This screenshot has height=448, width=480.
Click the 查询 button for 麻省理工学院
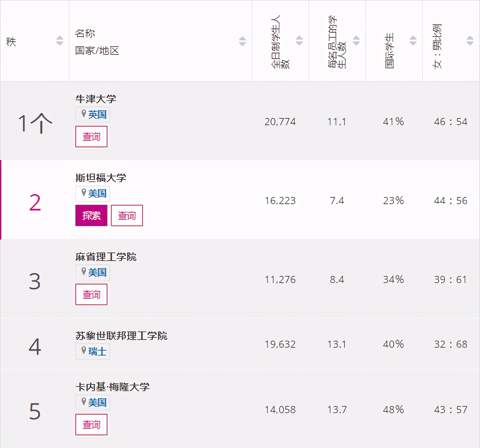(91, 294)
